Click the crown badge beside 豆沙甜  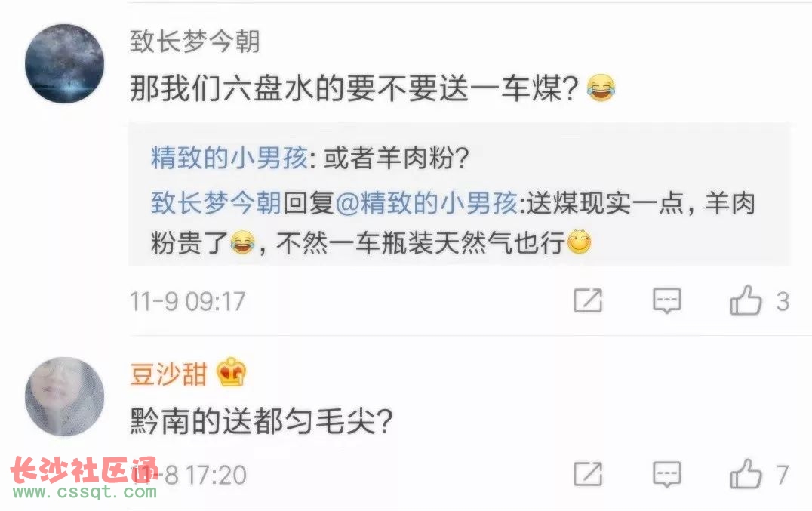(x=232, y=371)
